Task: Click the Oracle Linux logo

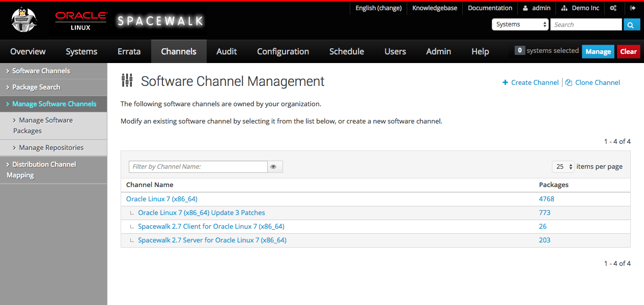Action: 81,20
